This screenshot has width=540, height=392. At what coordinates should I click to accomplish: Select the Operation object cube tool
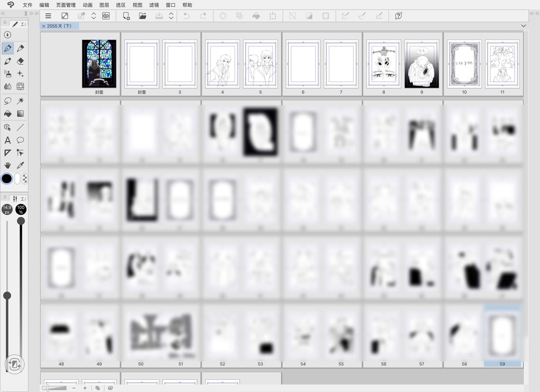7,128
